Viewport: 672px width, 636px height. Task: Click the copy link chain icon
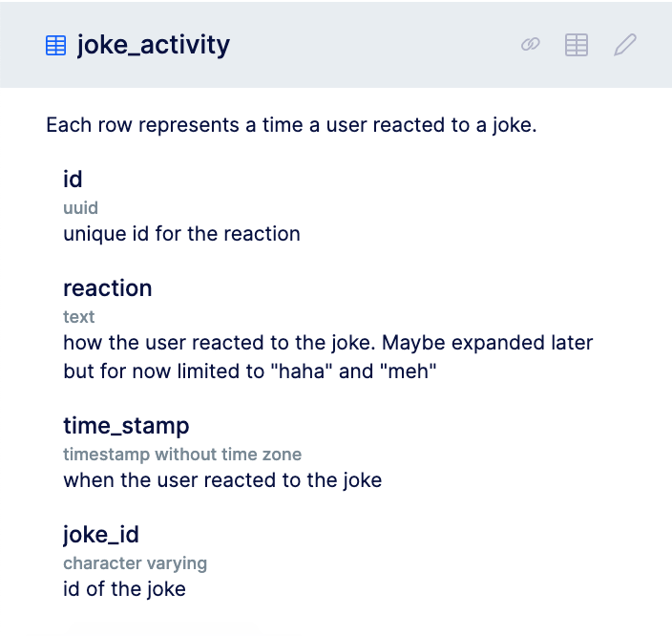point(531,45)
